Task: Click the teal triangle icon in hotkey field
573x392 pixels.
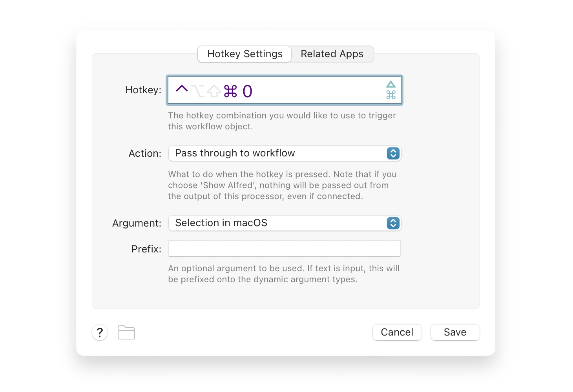Action: (391, 84)
